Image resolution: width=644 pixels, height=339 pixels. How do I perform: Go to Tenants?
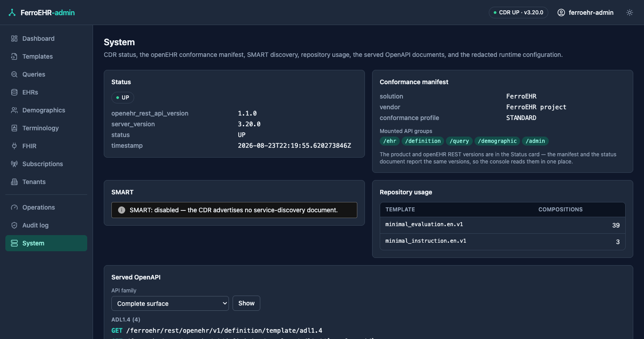pos(46,182)
